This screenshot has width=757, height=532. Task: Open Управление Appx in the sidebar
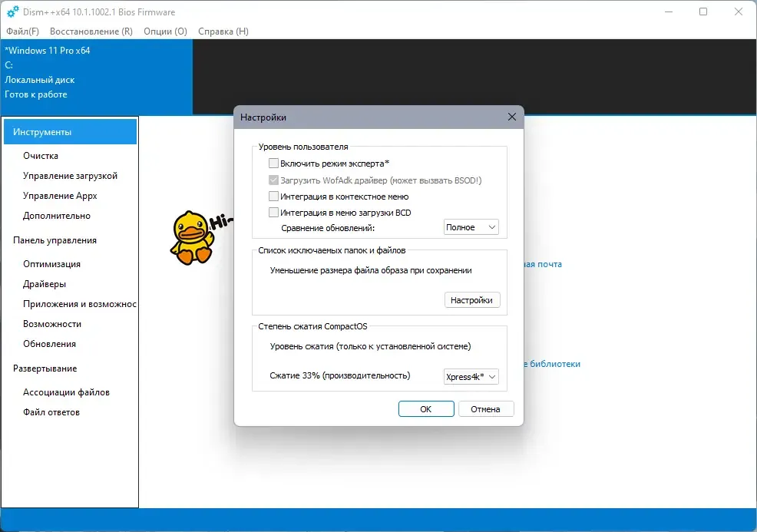(60, 196)
